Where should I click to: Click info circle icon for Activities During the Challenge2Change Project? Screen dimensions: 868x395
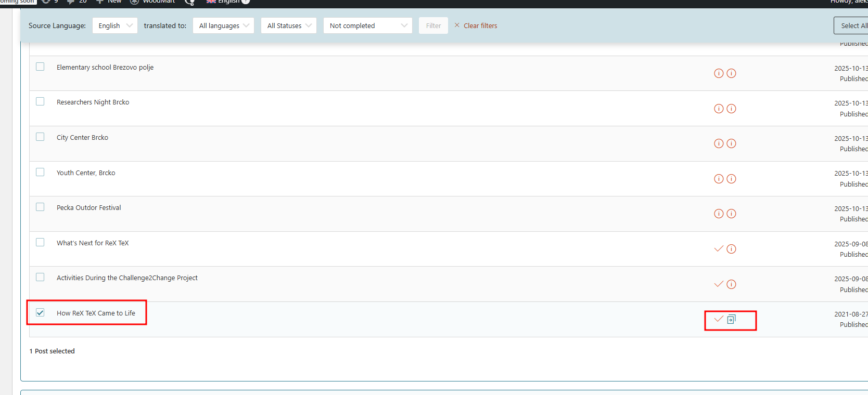click(x=731, y=284)
